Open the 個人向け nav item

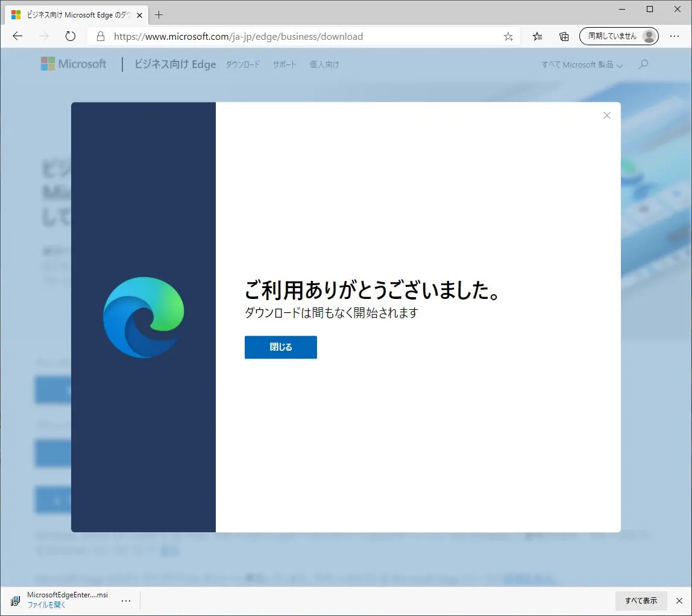point(324,64)
